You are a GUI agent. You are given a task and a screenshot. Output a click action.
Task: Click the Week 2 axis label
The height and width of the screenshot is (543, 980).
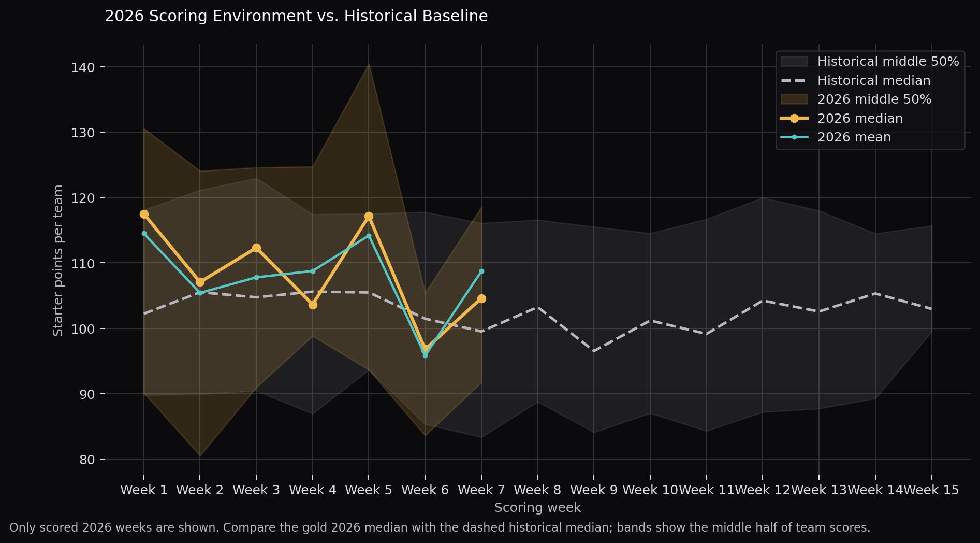tap(200, 490)
